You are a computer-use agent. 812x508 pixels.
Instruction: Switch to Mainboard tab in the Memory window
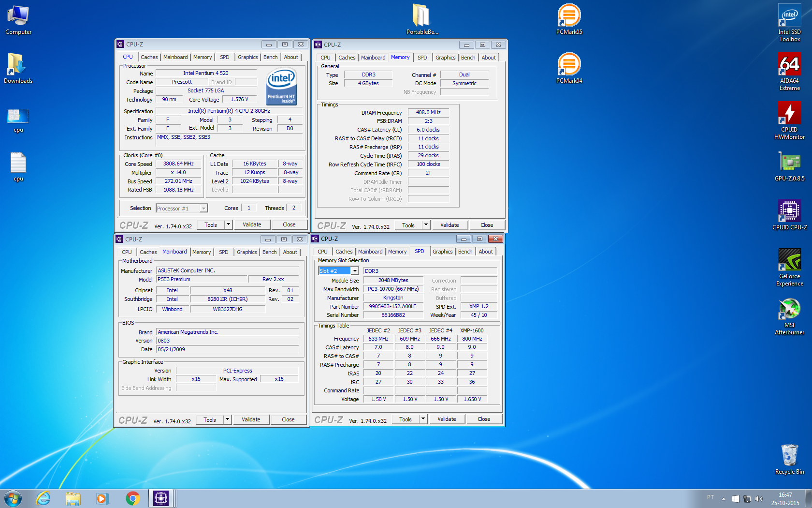tap(373, 58)
